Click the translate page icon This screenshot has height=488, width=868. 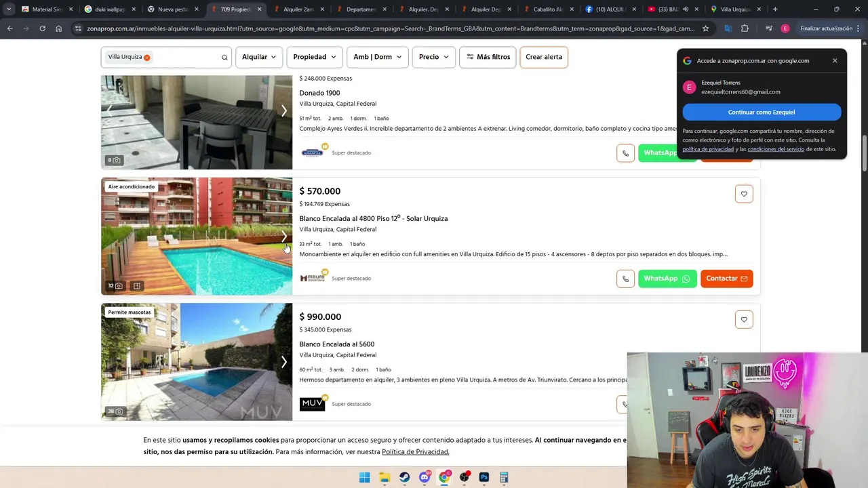tap(728, 28)
